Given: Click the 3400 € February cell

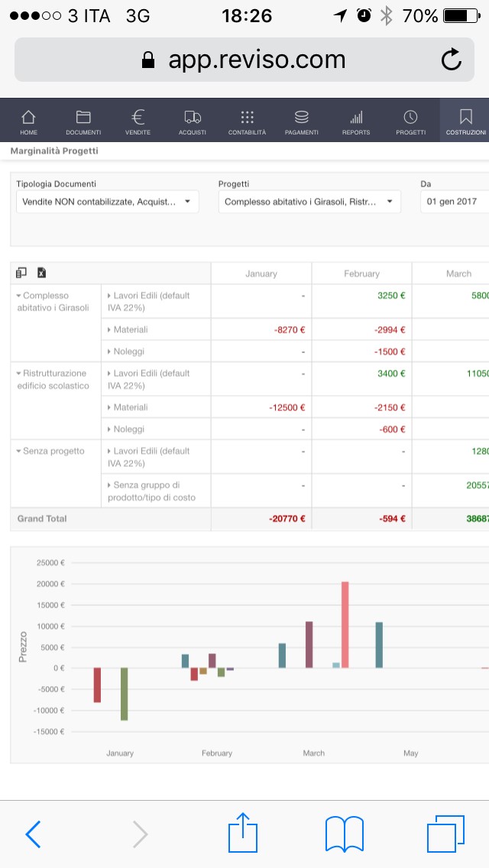Looking at the screenshot, I should point(361,379).
